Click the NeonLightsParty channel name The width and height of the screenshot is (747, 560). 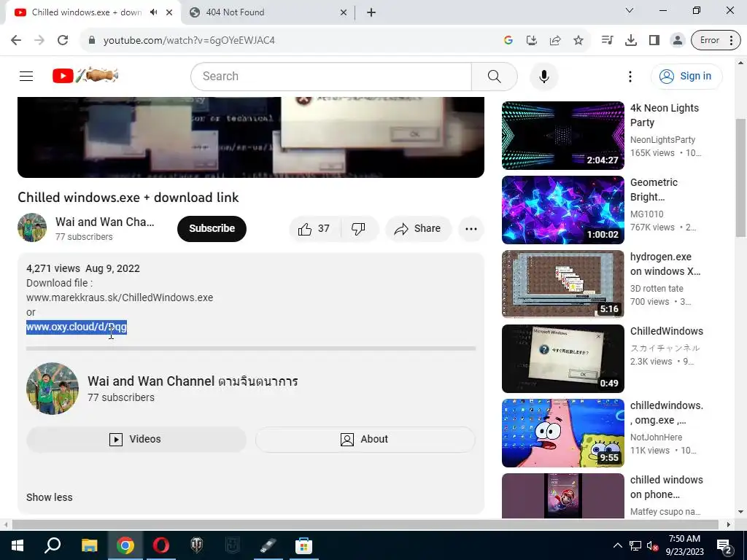[662, 140]
